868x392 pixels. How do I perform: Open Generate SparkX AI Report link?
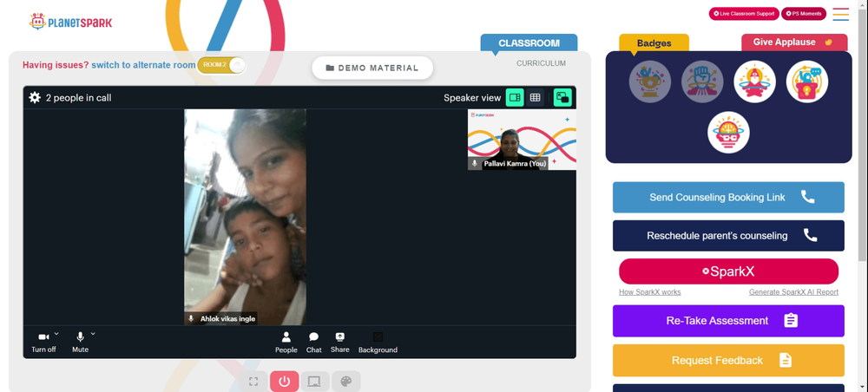(x=793, y=292)
